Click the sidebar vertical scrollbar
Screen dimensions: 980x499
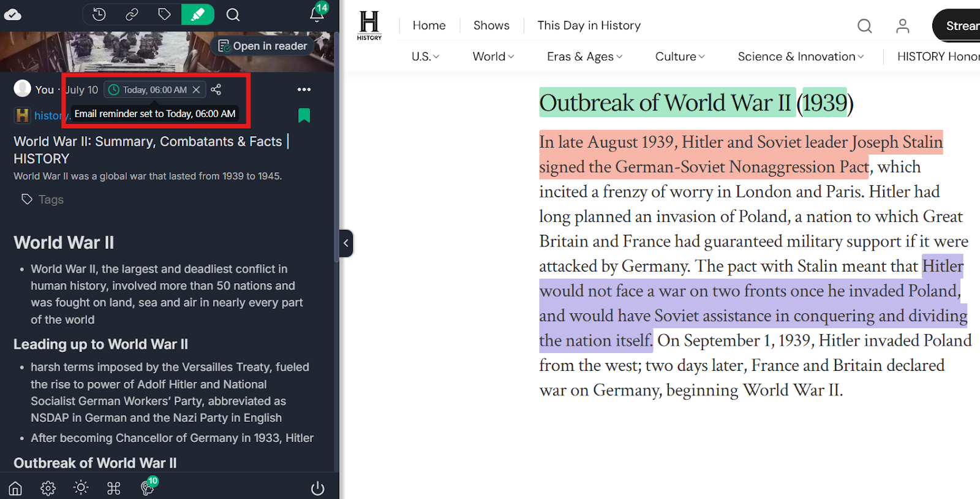click(x=336, y=147)
